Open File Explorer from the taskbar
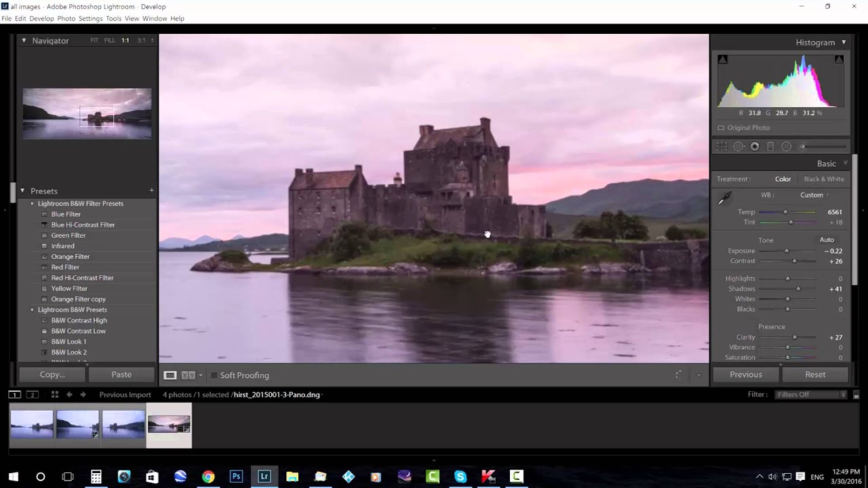 click(292, 476)
